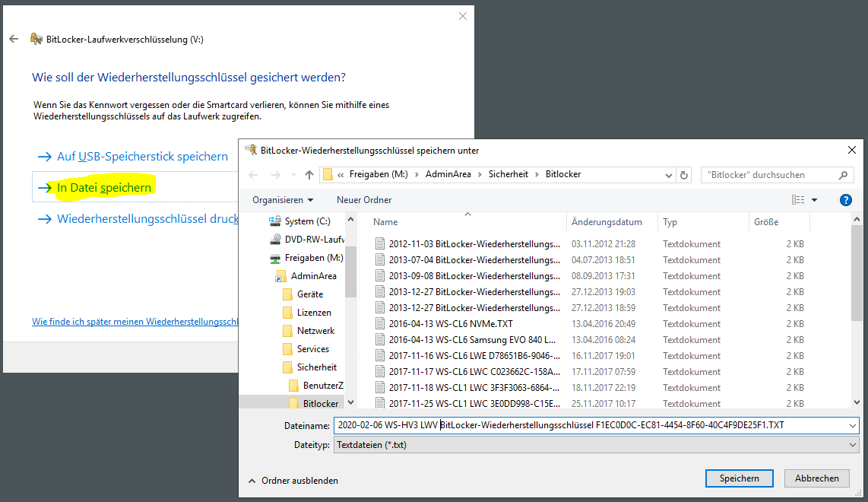
Task: Change the view layout icon
Action: [x=798, y=200]
